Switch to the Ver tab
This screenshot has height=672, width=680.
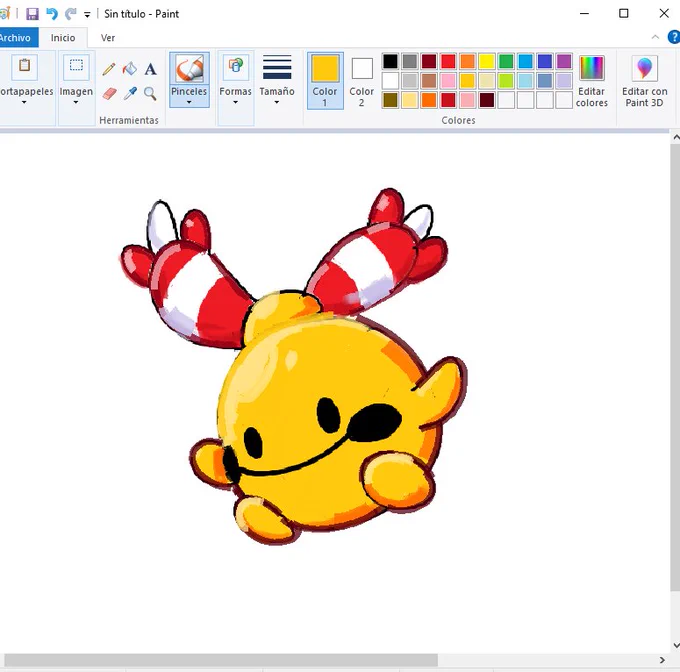click(108, 38)
